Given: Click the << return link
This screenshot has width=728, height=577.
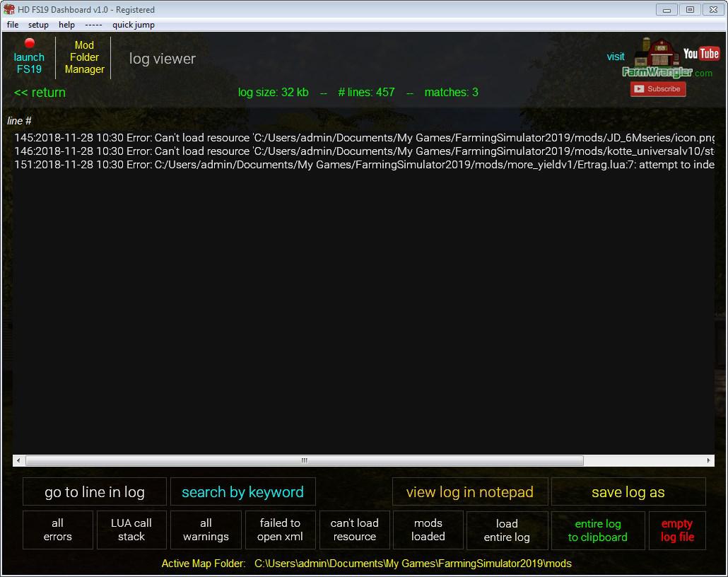Looking at the screenshot, I should (40, 93).
